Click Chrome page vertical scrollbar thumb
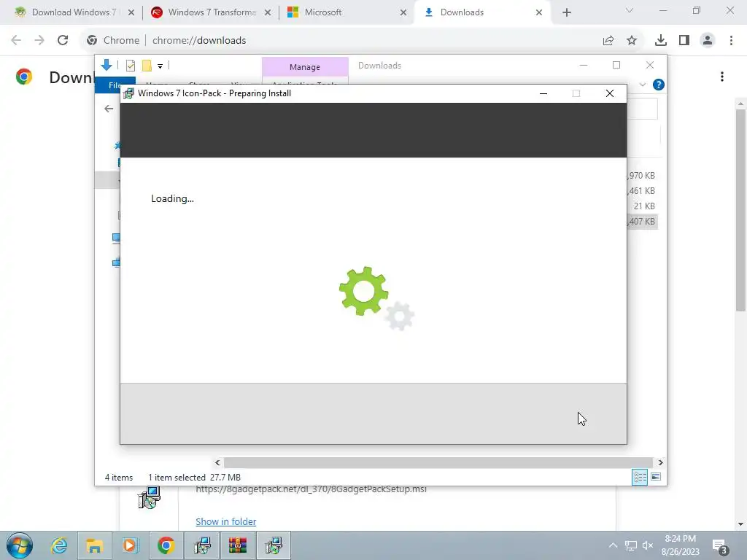 [x=740, y=209]
